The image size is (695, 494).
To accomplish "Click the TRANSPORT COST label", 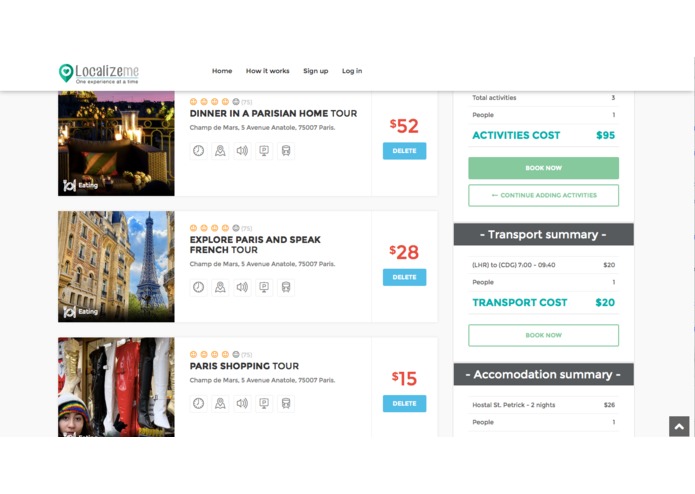I will coord(519,303).
